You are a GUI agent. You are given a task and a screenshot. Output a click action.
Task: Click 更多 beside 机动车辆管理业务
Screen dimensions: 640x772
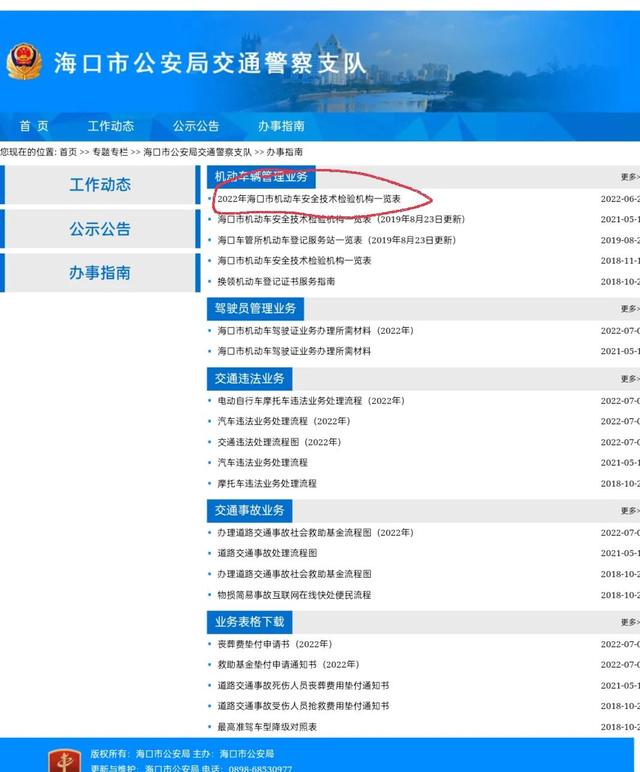[x=630, y=177]
